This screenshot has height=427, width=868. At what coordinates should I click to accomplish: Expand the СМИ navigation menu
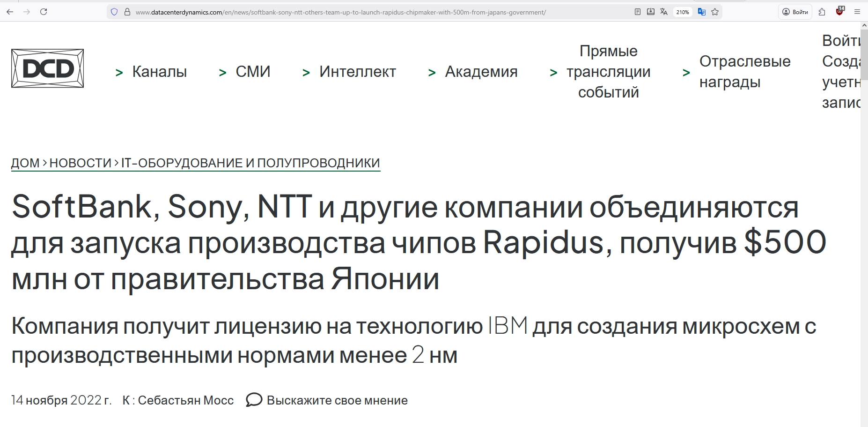coord(253,72)
